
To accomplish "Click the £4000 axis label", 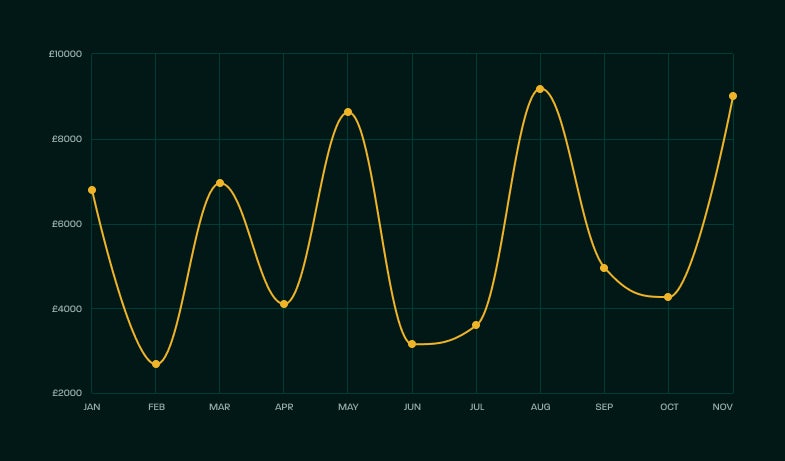I will click(67, 309).
